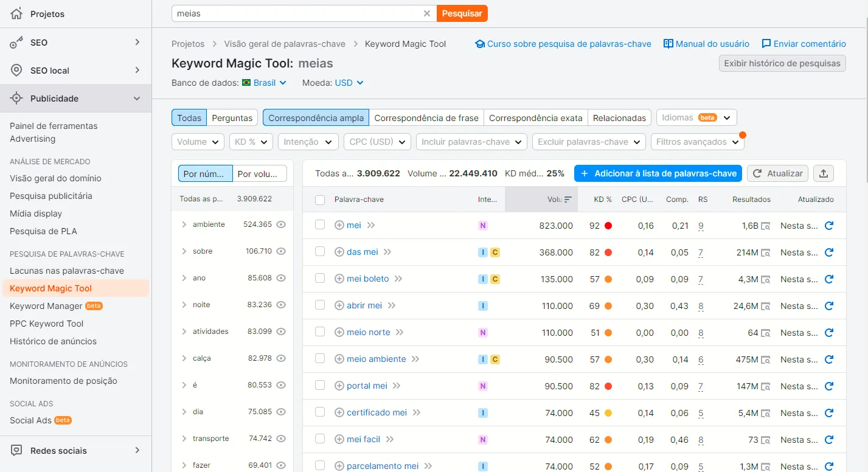Image resolution: width=868 pixels, height=472 pixels.
Task: Click Adicionar à lista de palavras-chave
Action: click(658, 173)
